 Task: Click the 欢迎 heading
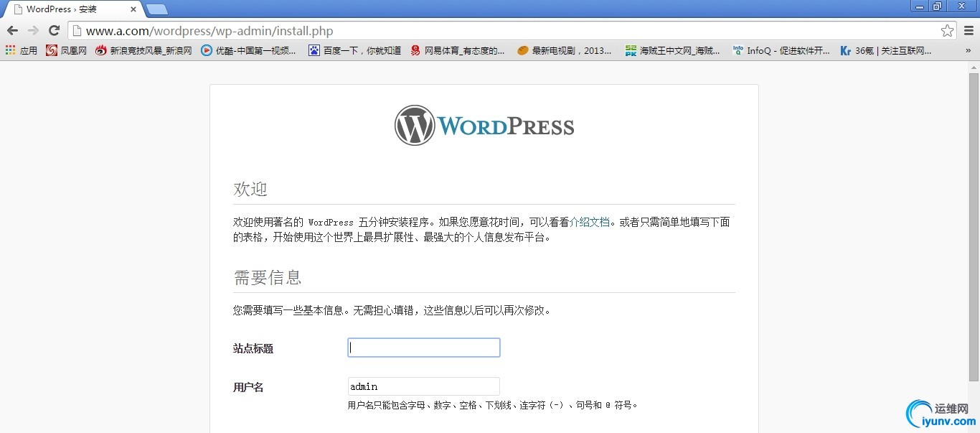[x=250, y=189]
